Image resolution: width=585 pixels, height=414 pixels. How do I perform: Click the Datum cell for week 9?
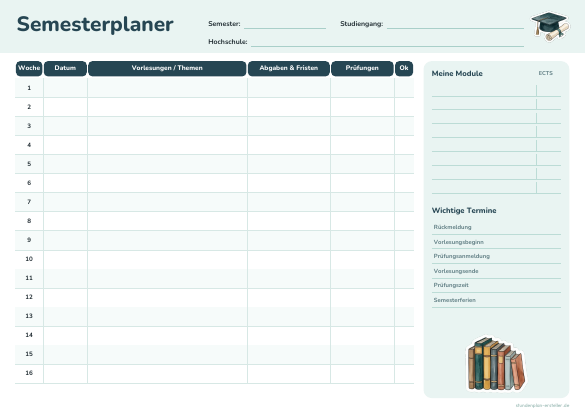(x=66, y=240)
